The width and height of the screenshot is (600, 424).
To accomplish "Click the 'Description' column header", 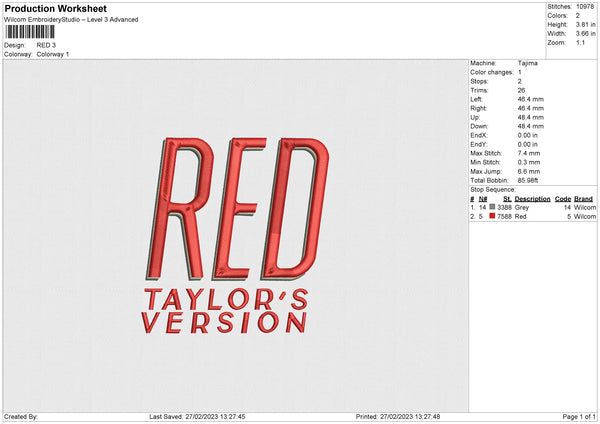I will tap(532, 199).
